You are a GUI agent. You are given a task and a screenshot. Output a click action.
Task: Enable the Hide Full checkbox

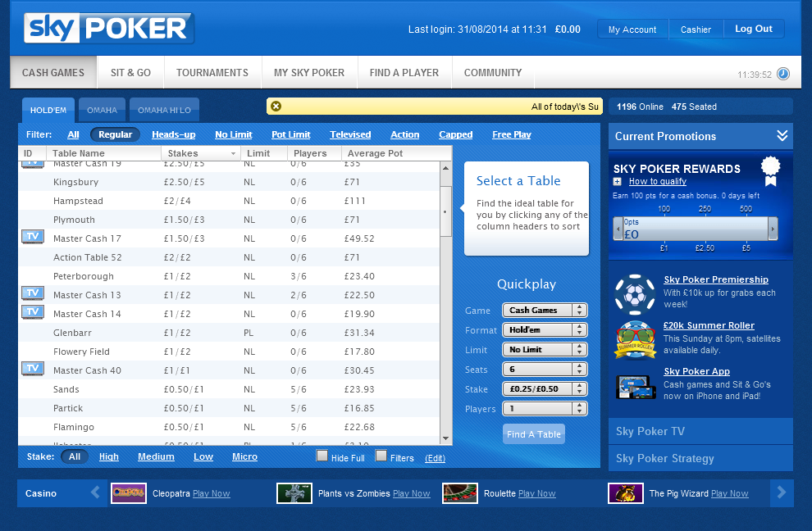(322, 456)
